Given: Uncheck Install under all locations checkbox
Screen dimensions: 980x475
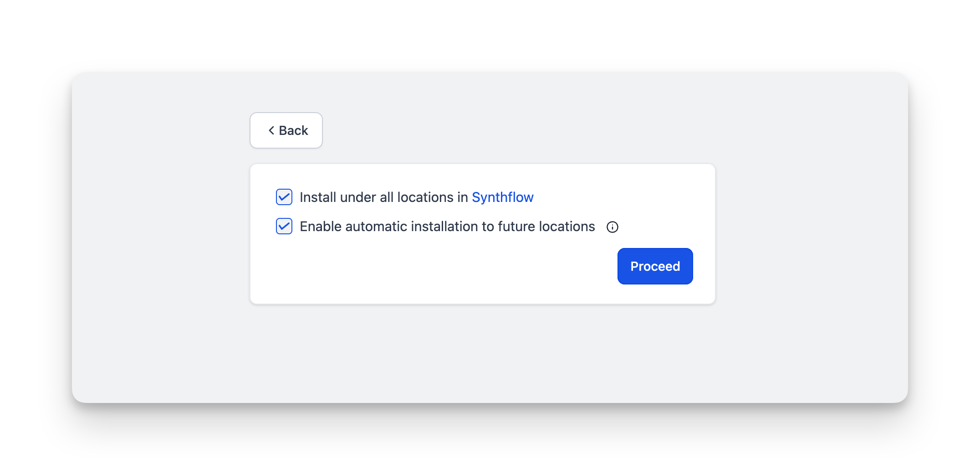Looking at the screenshot, I should point(284,197).
